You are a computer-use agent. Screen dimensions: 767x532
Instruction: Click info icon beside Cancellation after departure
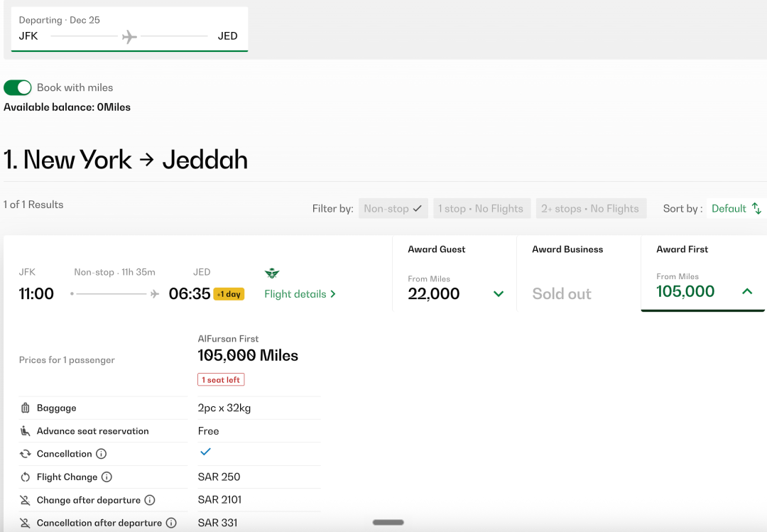click(x=171, y=523)
